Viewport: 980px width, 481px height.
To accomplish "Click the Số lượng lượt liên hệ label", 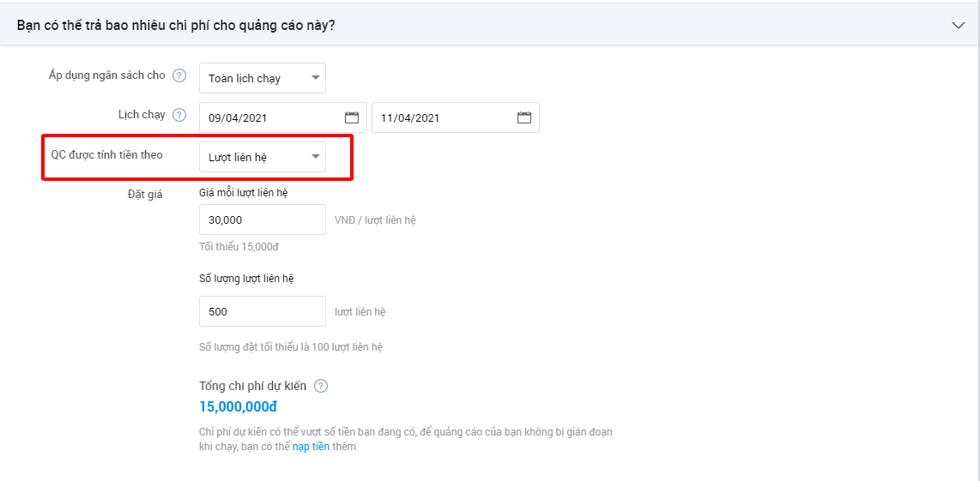I will point(246,279).
